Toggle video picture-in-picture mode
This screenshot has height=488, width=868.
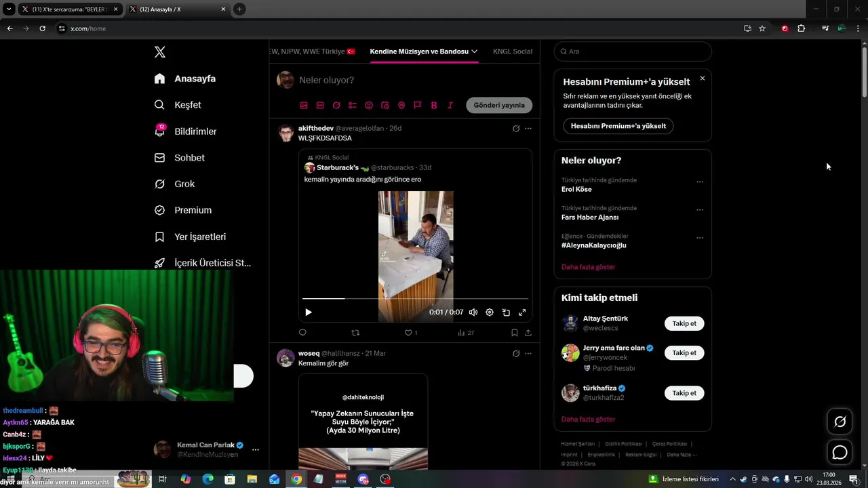pos(506,312)
